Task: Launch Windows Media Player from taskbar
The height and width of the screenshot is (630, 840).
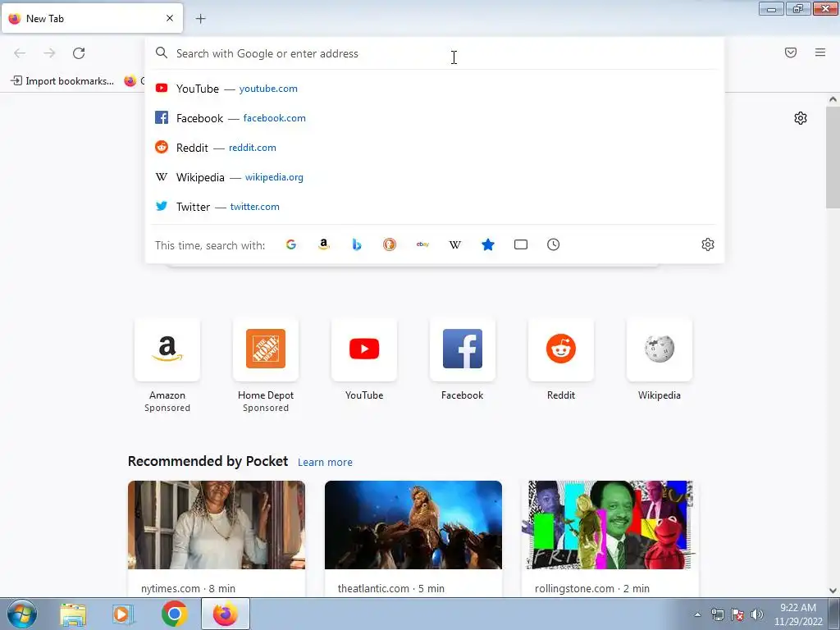Action: pyautogui.click(x=123, y=614)
